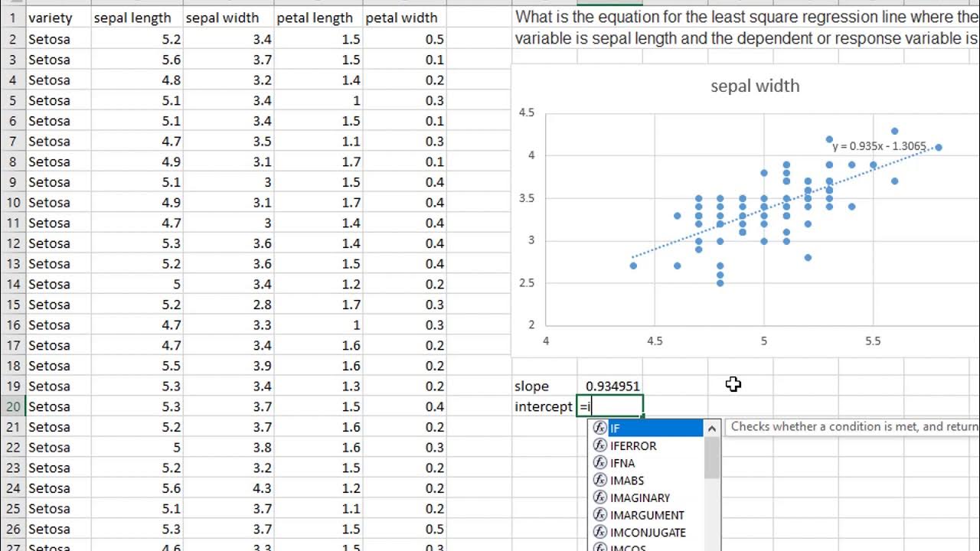This screenshot has width=980, height=551.
Task: Pick the fx icon beside IMARGUMENT
Action: [600, 515]
